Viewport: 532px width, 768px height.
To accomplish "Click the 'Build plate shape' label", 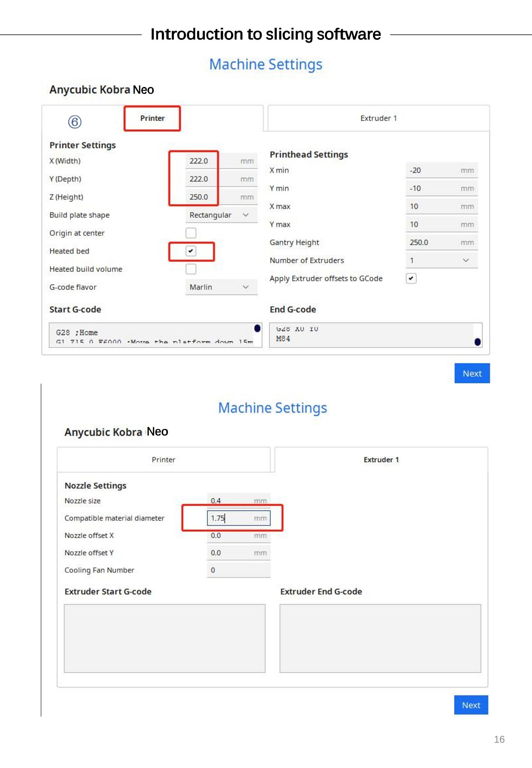I will pyautogui.click(x=79, y=215).
